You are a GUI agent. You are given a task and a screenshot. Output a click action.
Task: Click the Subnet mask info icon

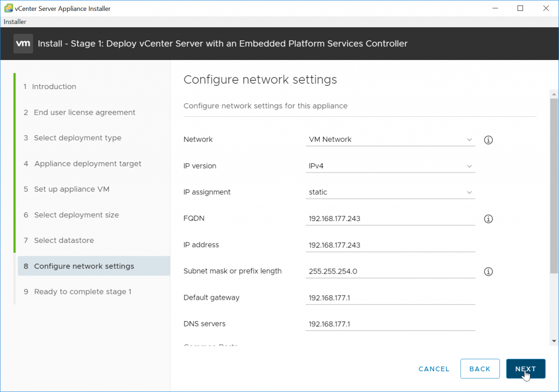click(489, 271)
